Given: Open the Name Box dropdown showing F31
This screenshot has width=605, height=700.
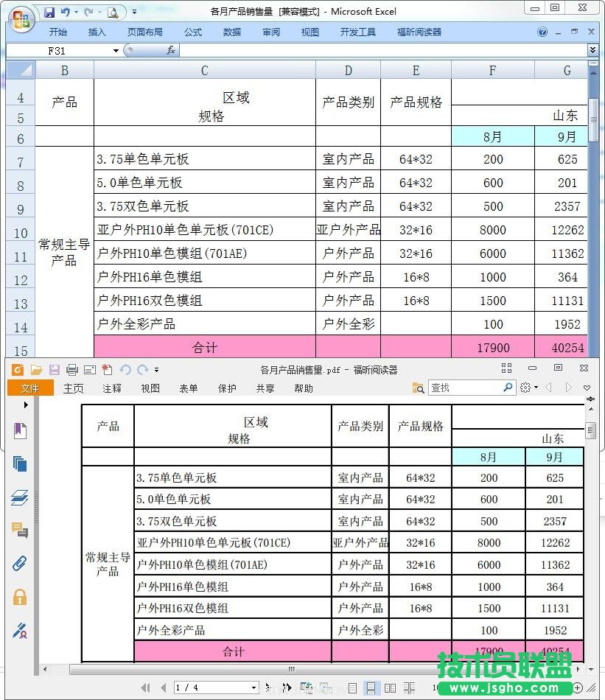Looking at the screenshot, I should pyautogui.click(x=115, y=50).
